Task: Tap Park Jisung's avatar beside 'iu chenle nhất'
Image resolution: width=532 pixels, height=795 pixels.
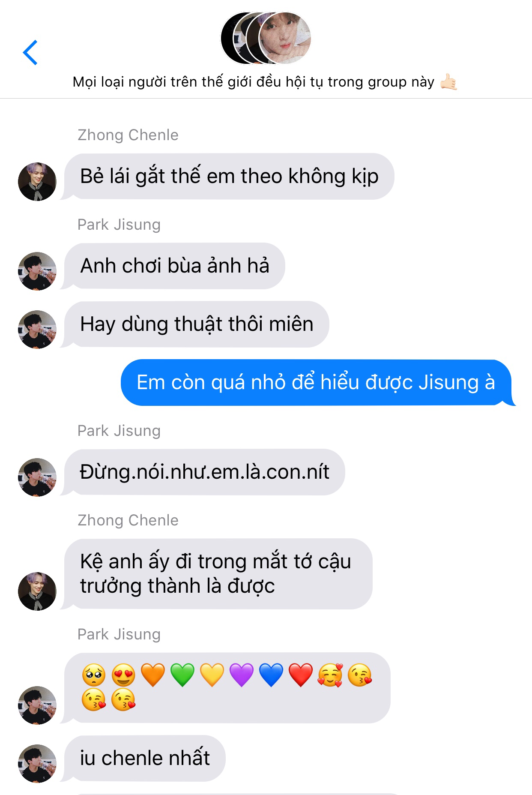Action: point(37,763)
